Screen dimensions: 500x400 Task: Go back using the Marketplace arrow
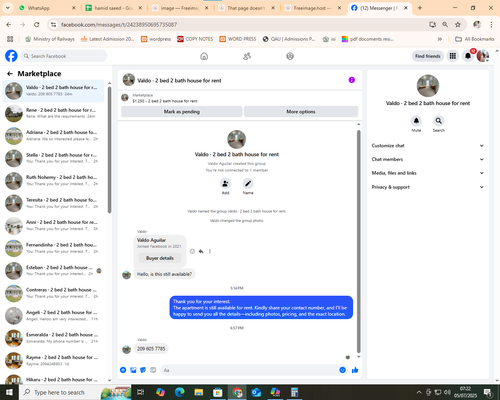tap(10, 74)
